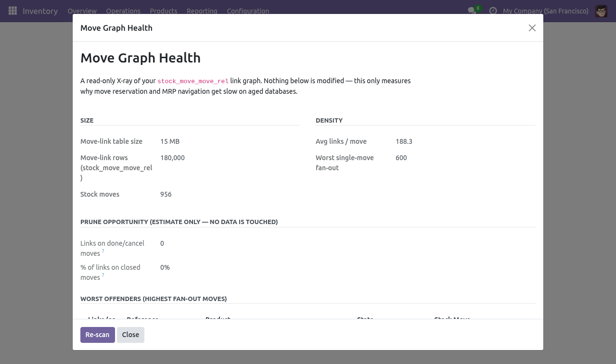Select the avg links value 188.3
Image resolution: width=616 pixels, height=364 pixels.
point(404,141)
